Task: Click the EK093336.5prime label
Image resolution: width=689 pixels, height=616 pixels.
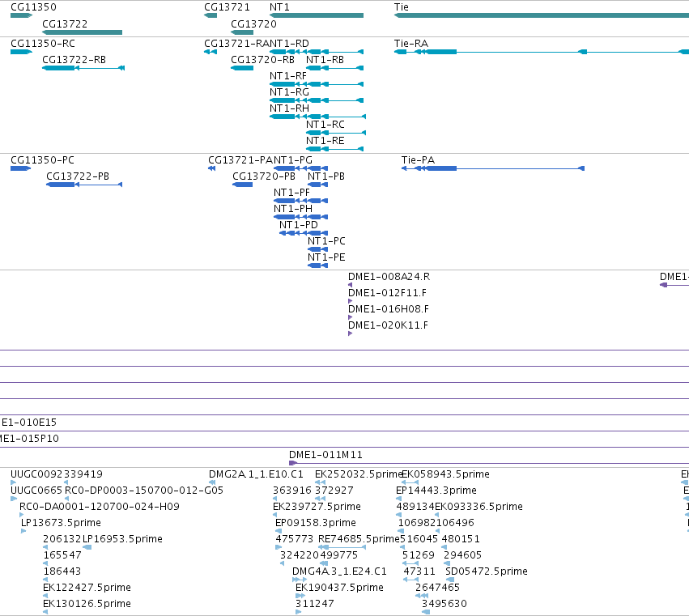Action: pos(479,507)
